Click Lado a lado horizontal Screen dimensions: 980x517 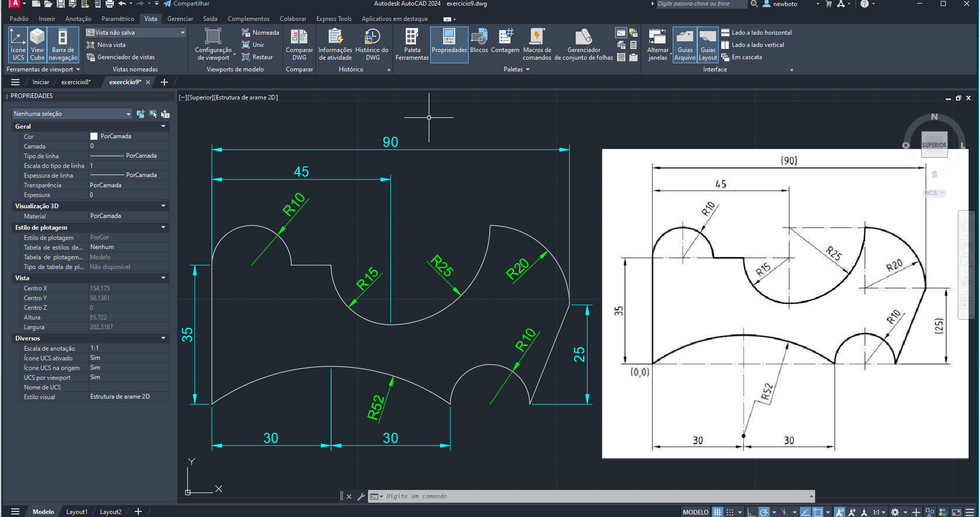tap(755, 32)
